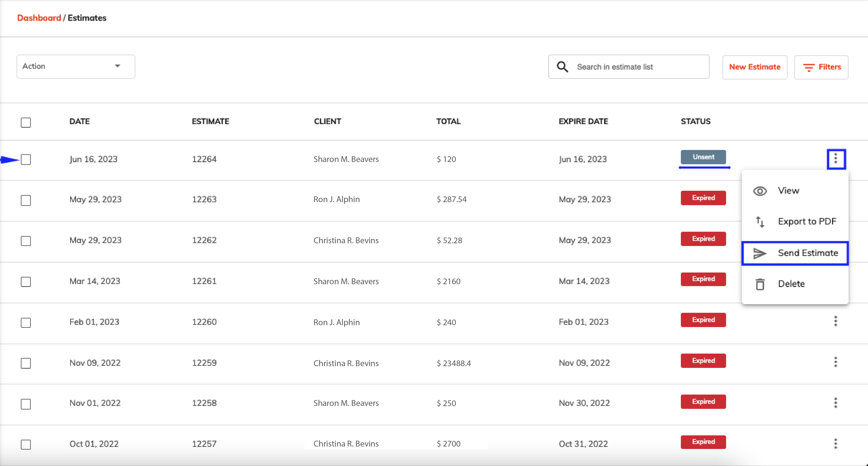868x466 pixels.
Task: Click the magnifier search icon
Action: pyautogui.click(x=562, y=67)
